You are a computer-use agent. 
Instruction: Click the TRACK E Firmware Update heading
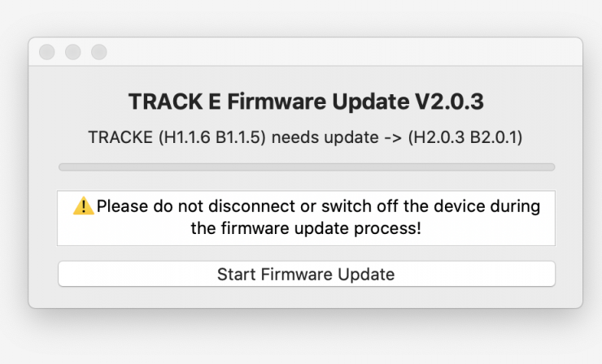coord(306,102)
